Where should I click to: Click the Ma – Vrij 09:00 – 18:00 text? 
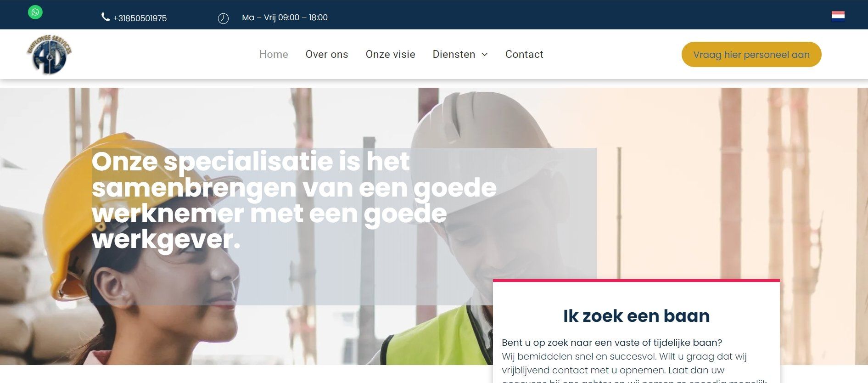point(285,17)
